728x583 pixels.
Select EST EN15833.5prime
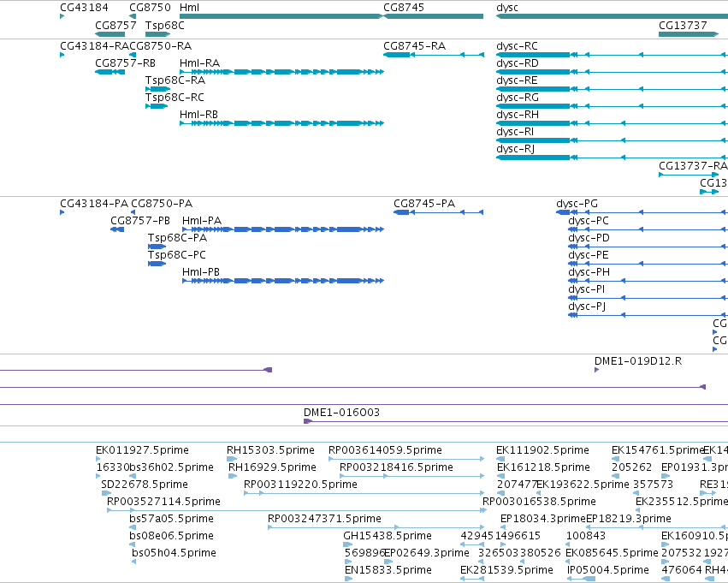(349, 579)
